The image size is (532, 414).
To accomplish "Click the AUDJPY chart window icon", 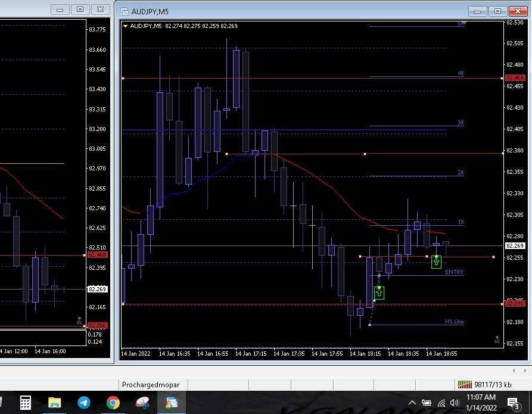I will [x=125, y=11].
